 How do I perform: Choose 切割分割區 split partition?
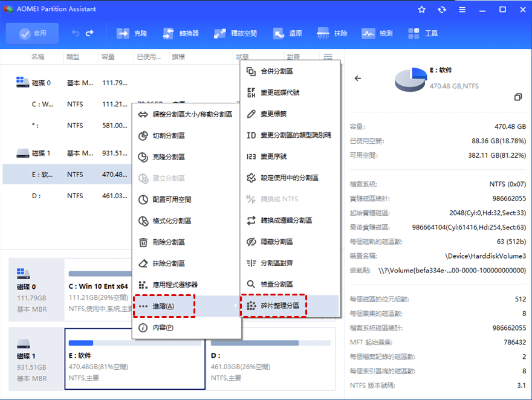pyautogui.click(x=186, y=136)
